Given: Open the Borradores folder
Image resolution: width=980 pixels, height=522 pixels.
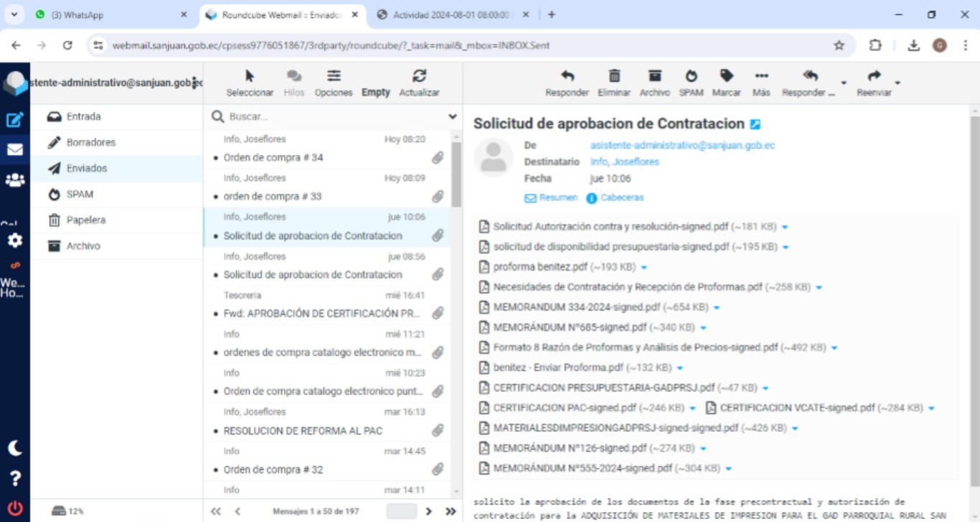Looking at the screenshot, I should click(91, 142).
